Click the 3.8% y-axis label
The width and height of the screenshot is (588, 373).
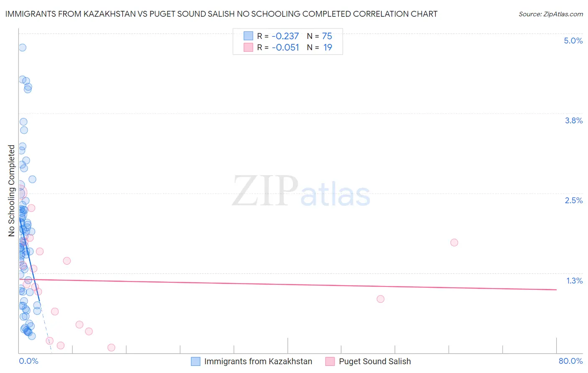574,120
